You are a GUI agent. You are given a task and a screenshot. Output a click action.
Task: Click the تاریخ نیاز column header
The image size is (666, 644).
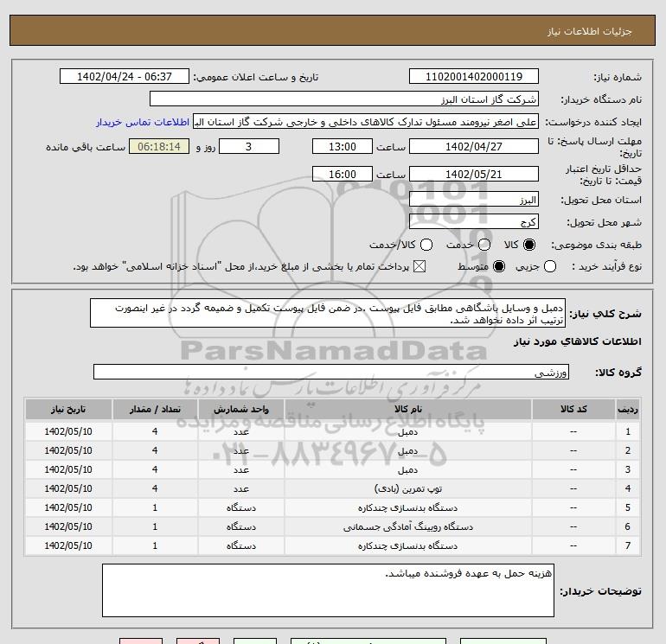coord(68,409)
